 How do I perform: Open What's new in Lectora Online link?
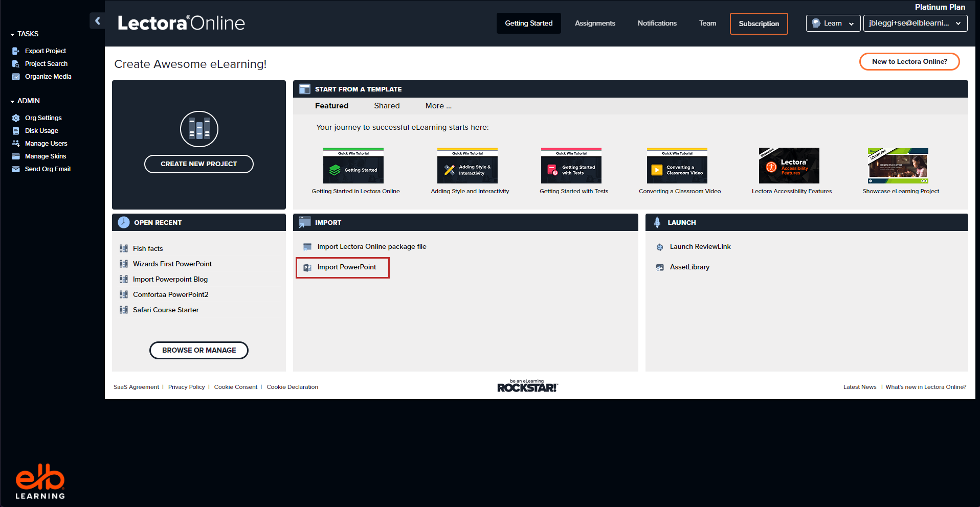(x=926, y=387)
